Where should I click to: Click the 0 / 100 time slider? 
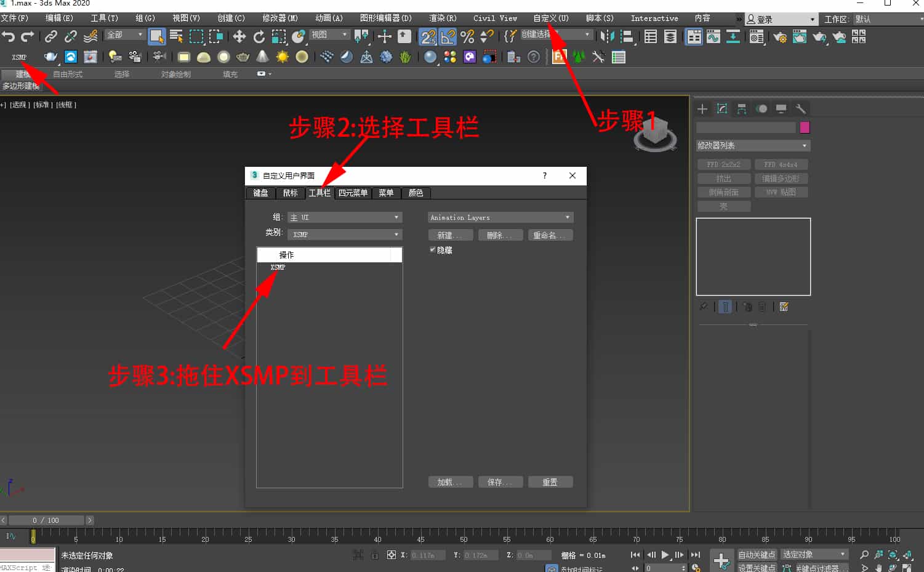click(46, 520)
